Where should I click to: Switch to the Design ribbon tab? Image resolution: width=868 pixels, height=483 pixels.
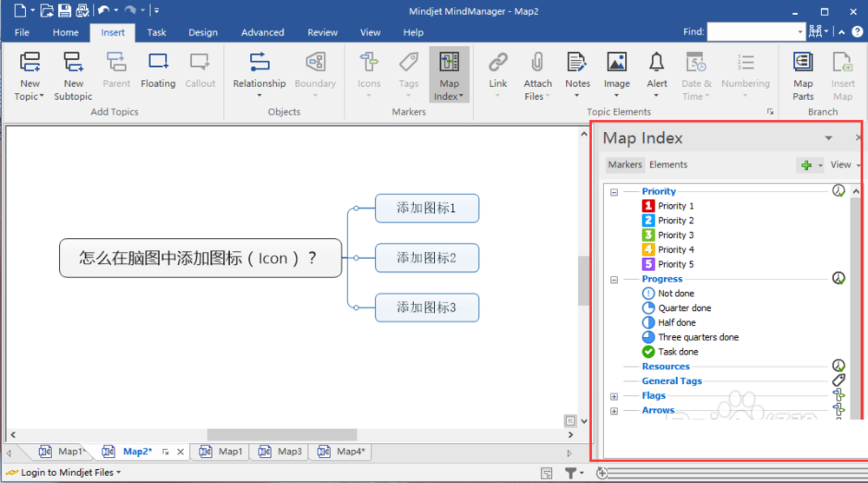click(x=203, y=32)
